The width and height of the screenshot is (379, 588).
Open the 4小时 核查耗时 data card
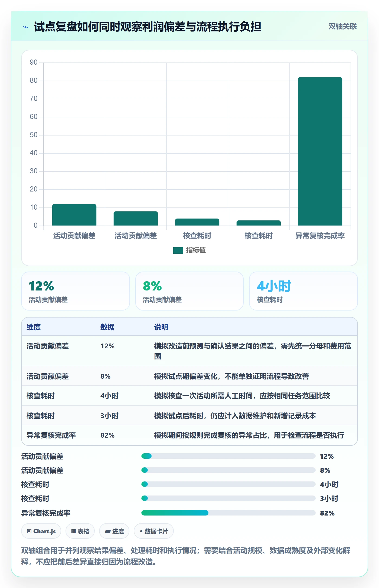303,291
